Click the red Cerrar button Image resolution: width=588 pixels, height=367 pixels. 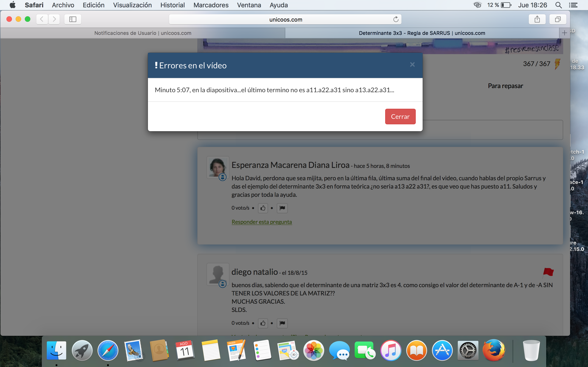click(400, 117)
